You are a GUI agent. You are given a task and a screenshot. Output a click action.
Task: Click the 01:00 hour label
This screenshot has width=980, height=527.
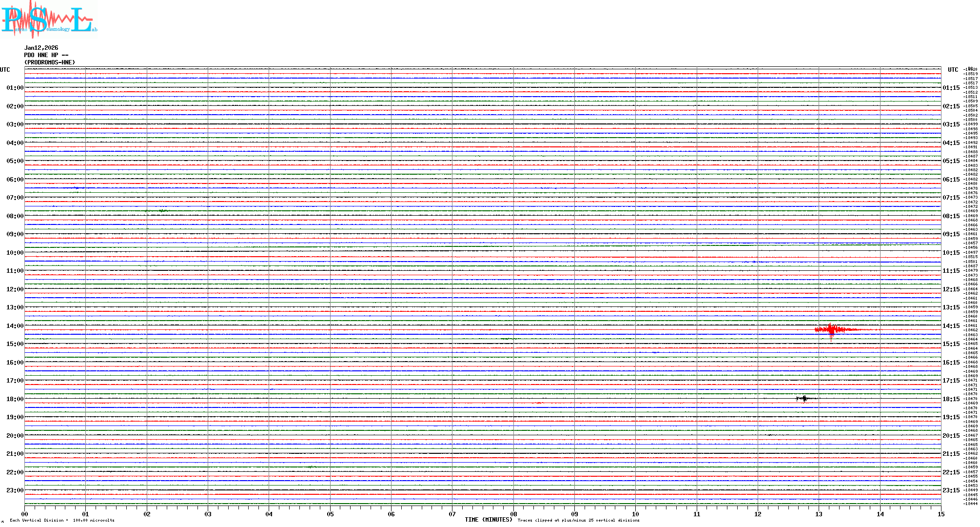tap(15, 88)
